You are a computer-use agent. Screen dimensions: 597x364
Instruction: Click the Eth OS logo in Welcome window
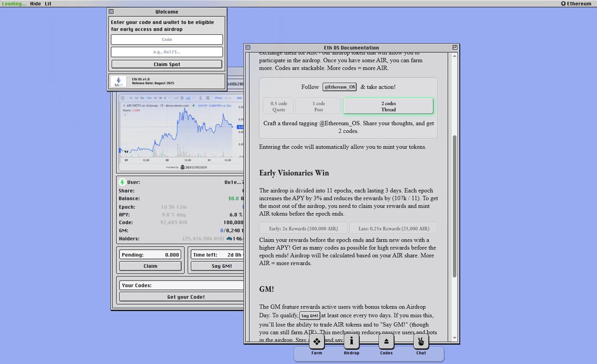pos(118,82)
